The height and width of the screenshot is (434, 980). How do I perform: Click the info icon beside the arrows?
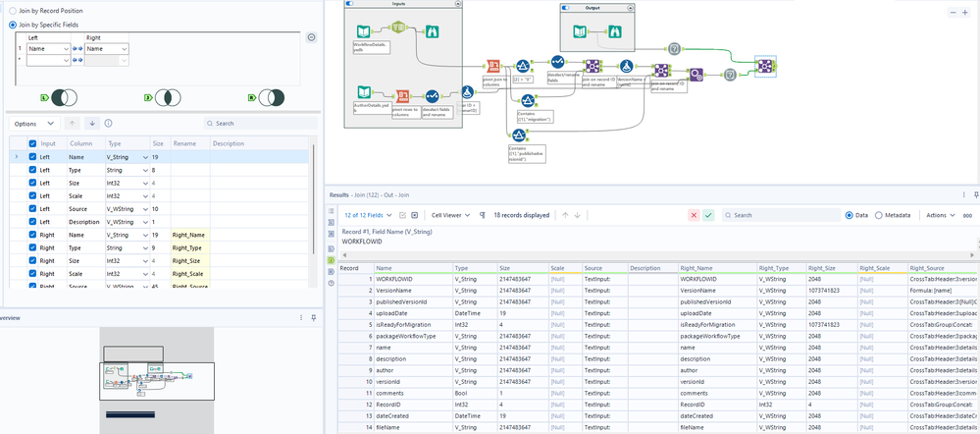pos(108,124)
